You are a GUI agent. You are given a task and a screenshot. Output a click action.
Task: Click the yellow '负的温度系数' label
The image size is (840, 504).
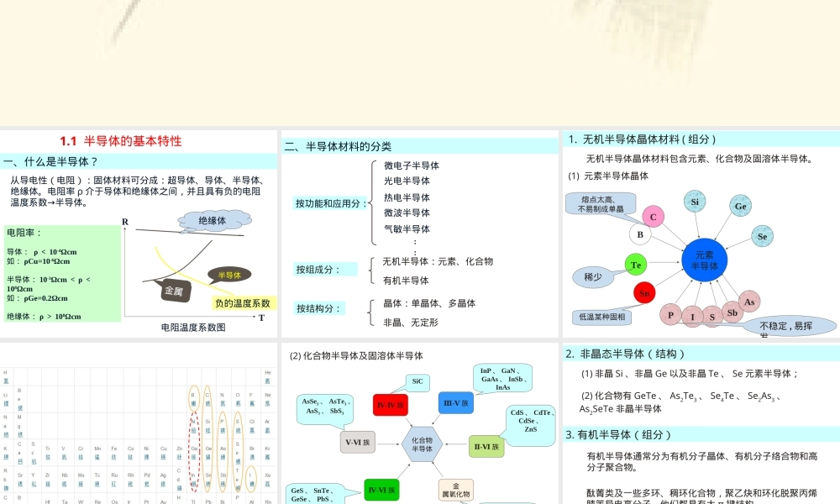[x=243, y=303]
